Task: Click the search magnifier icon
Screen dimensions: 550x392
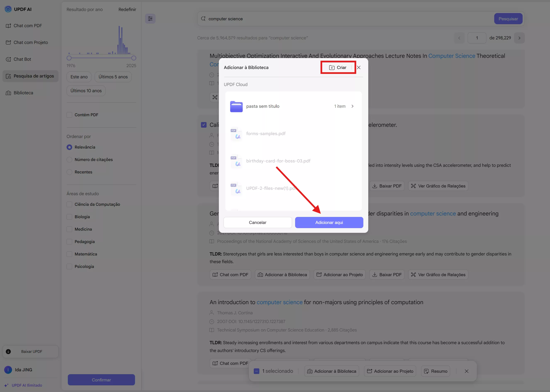Action: pos(203,19)
